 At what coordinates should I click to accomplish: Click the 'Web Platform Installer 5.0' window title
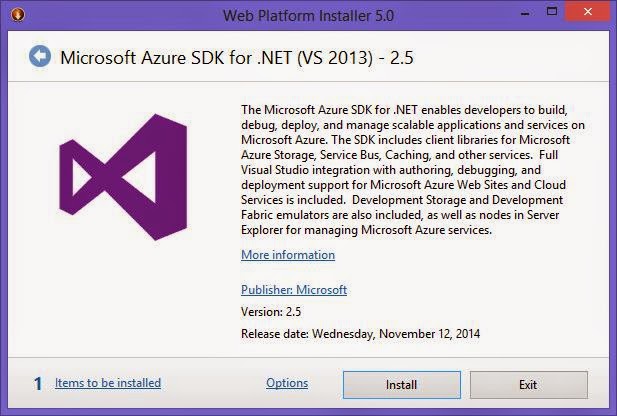coord(308,16)
